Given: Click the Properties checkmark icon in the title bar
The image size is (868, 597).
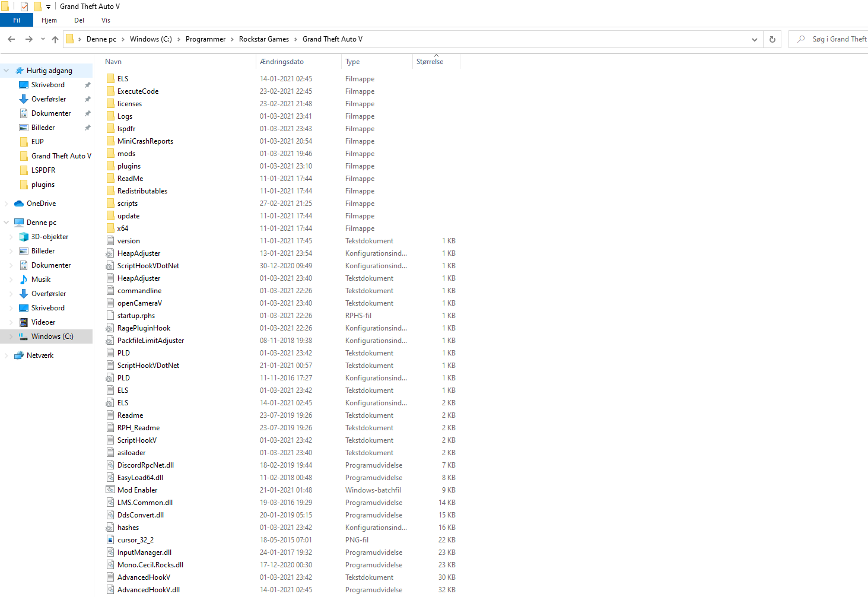Looking at the screenshot, I should [x=24, y=7].
